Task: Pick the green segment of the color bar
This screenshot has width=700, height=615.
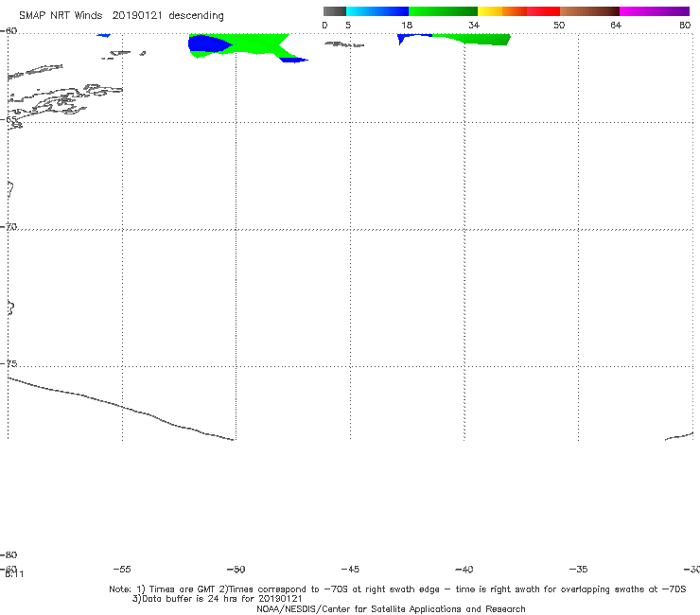Action: pos(443,11)
